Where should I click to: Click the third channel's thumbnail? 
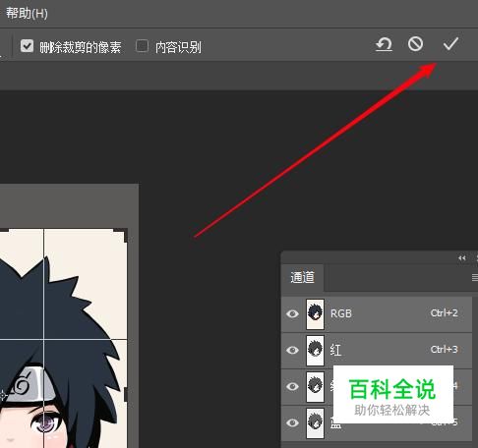pyautogui.click(x=315, y=386)
